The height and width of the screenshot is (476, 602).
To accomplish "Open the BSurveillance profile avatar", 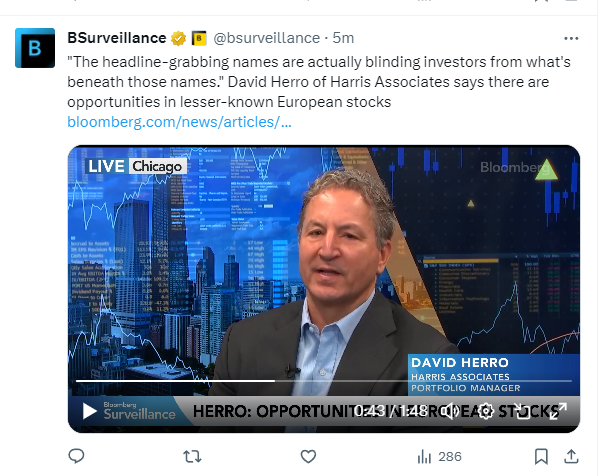I will [35, 48].
